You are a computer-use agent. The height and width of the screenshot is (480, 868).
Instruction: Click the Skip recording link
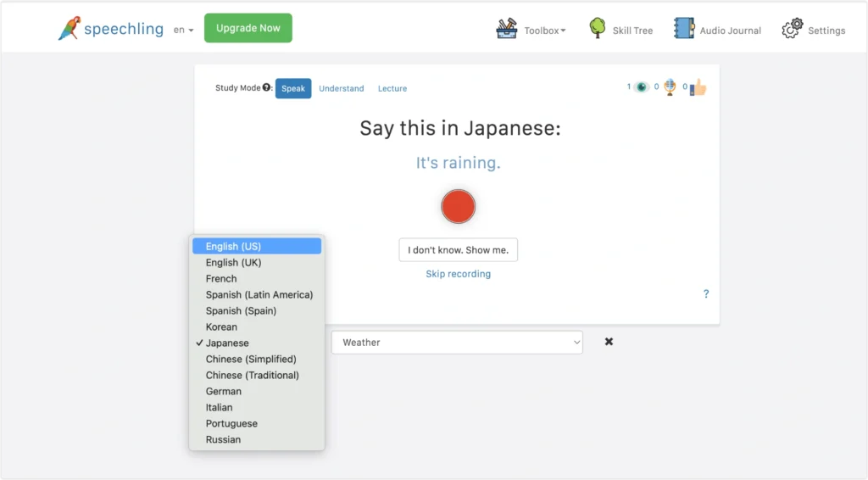pos(459,273)
